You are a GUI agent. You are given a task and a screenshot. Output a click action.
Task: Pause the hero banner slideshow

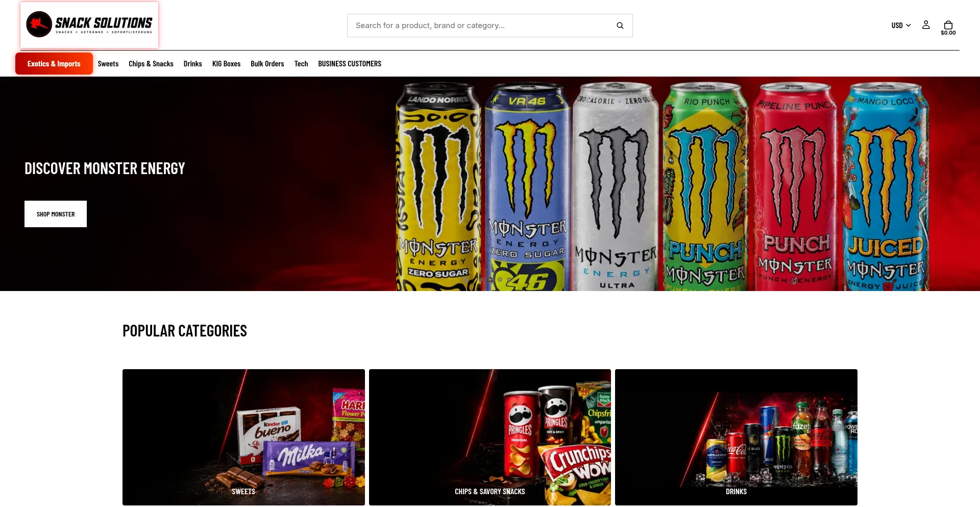coord(465,279)
